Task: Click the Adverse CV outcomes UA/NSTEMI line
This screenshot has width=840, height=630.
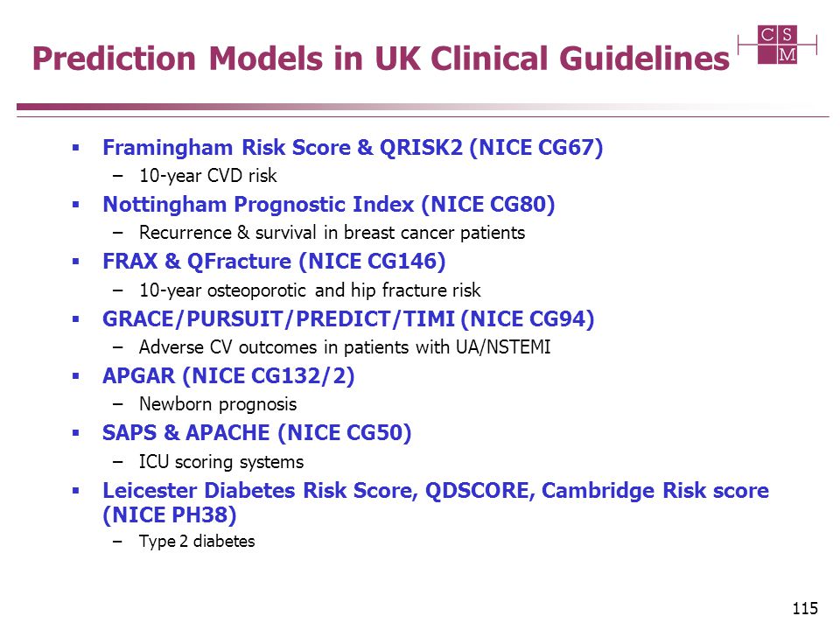Action: [x=345, y=347]
